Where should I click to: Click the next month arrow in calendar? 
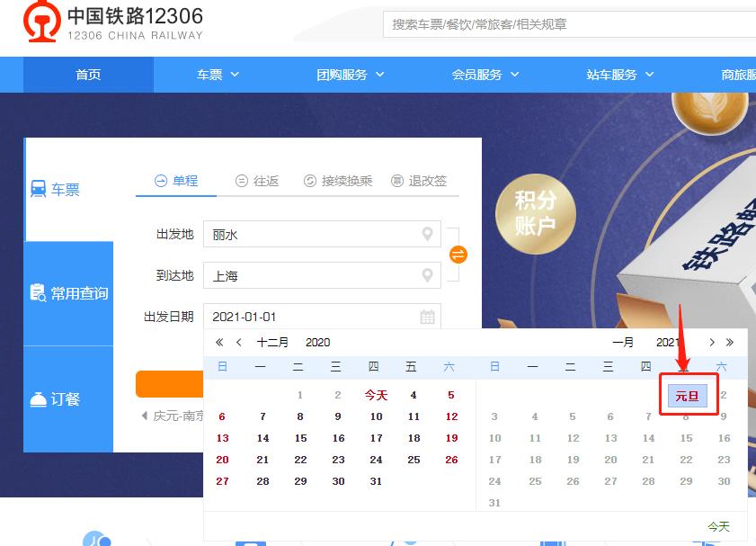pyautogui.click(x=712, y=342)
